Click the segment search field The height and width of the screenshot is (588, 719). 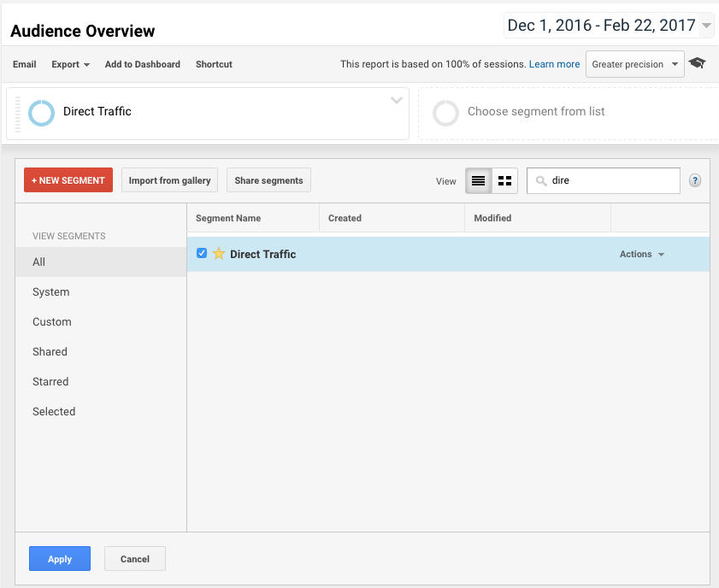coord(604,180)
